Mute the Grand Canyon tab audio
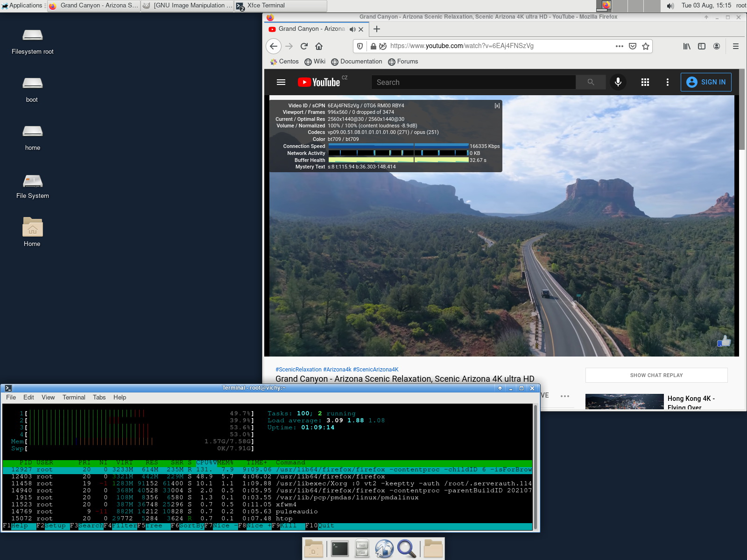Viewport: 747px width, 560px height. click(352, 29)
